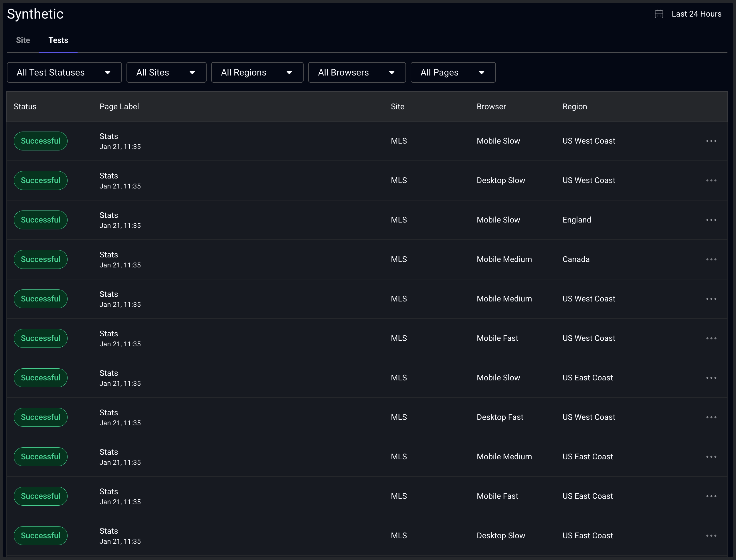Click the three-dot menu on the Canada test row
The image size is (736, 560).
point(711,259)
